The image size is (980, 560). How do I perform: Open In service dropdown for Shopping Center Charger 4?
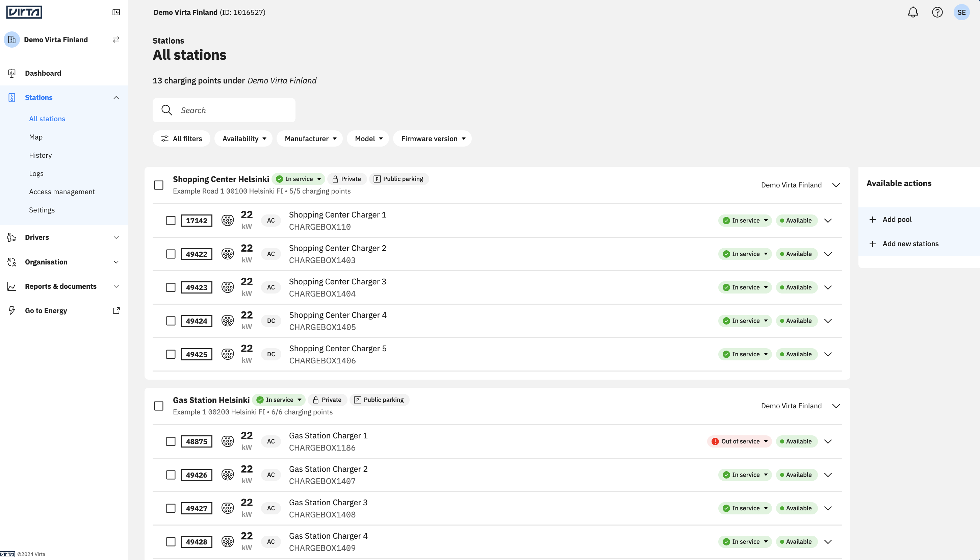click(x=745, y=321)
